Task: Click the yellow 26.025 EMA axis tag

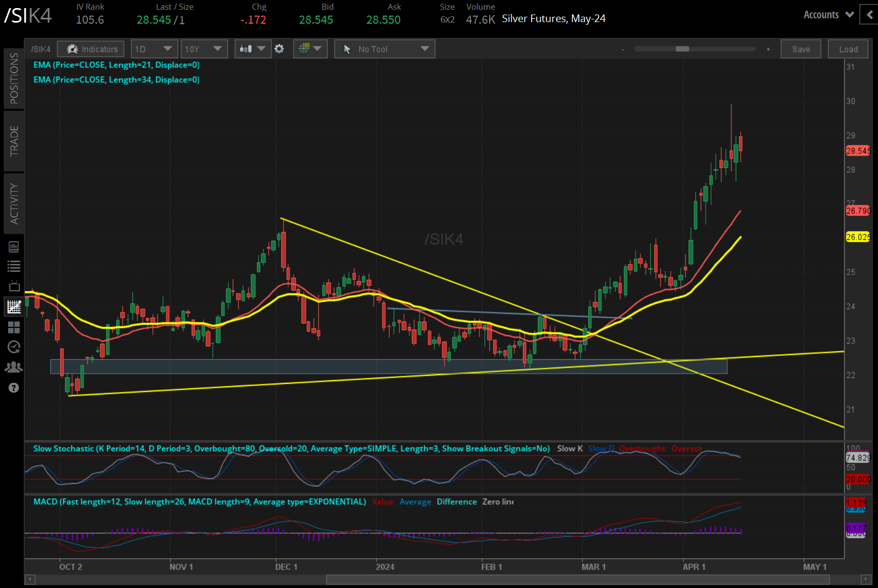Action: point(858,237)
